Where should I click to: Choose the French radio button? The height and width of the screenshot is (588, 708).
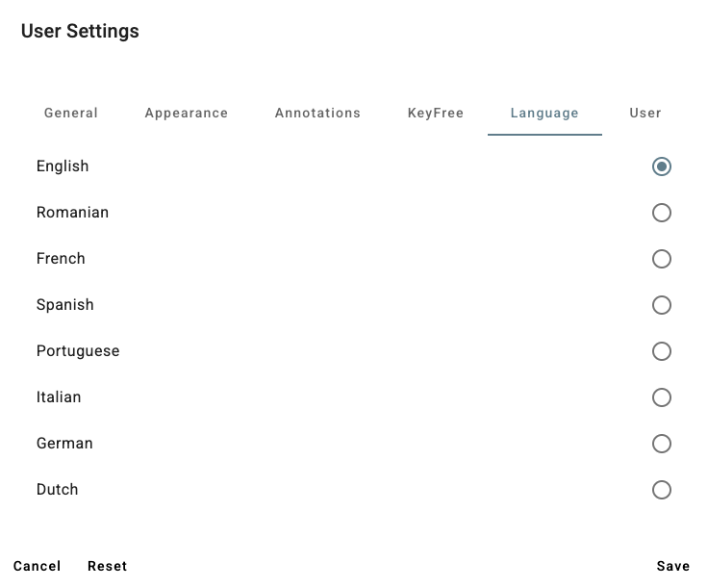[x=662, y=259]
